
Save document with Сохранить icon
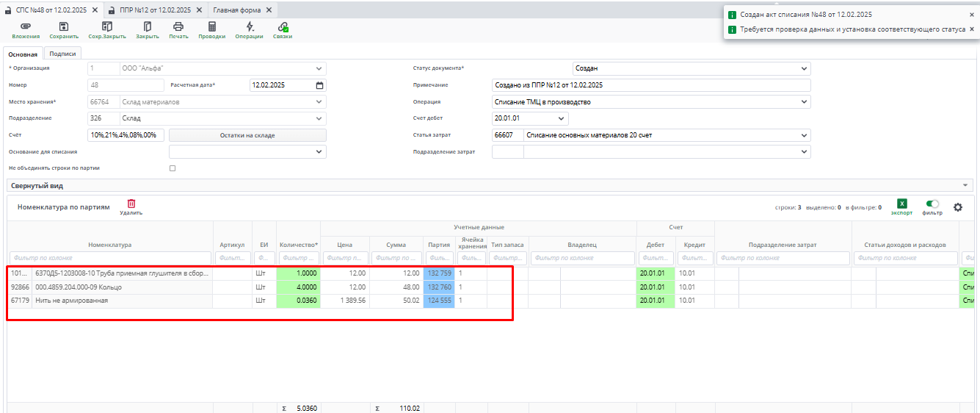(x=64, y=26)
